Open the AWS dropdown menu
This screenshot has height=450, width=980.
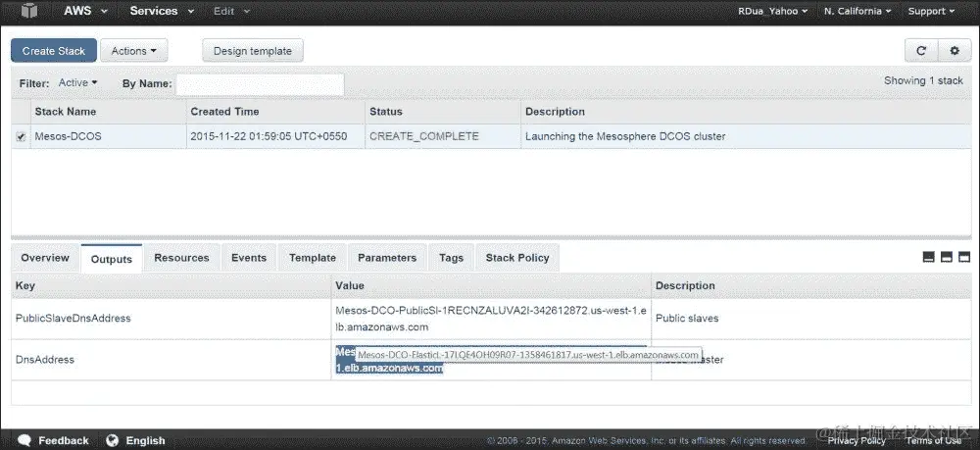coord(85,11)
